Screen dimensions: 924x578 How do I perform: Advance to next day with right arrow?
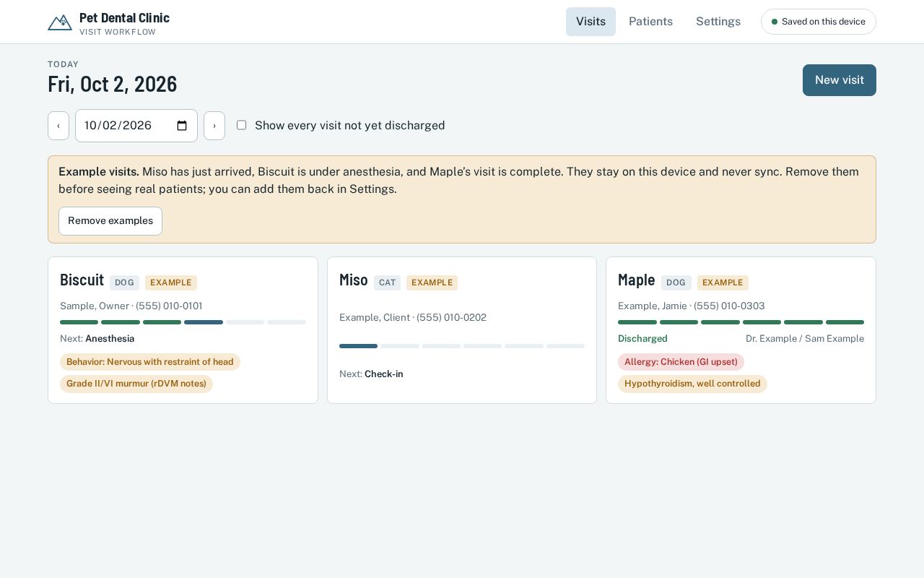pos(214,126)
